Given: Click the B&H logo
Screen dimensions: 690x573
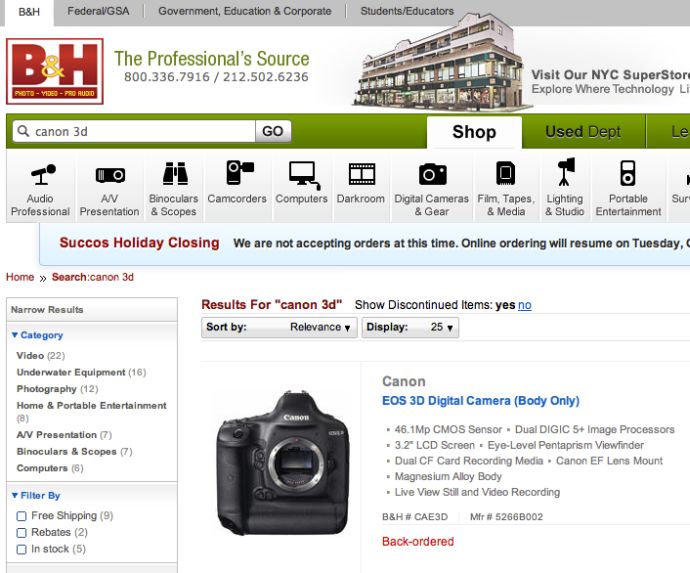Looking at the screenshot, I should click(x=55, y=71).
